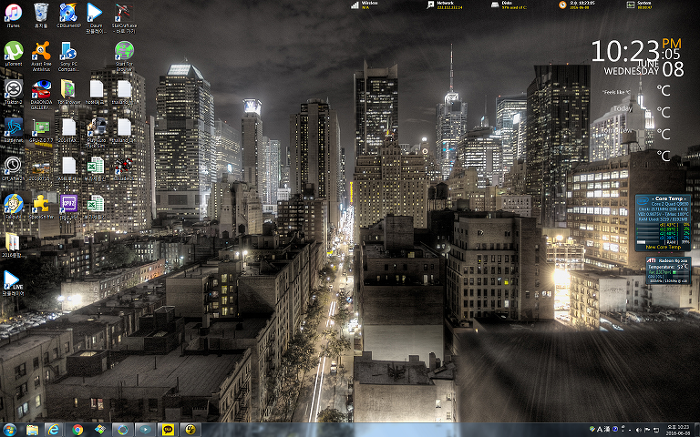Open the landscape photo thumbnail file
Screen dimensions: 700x437
(41, 169)
